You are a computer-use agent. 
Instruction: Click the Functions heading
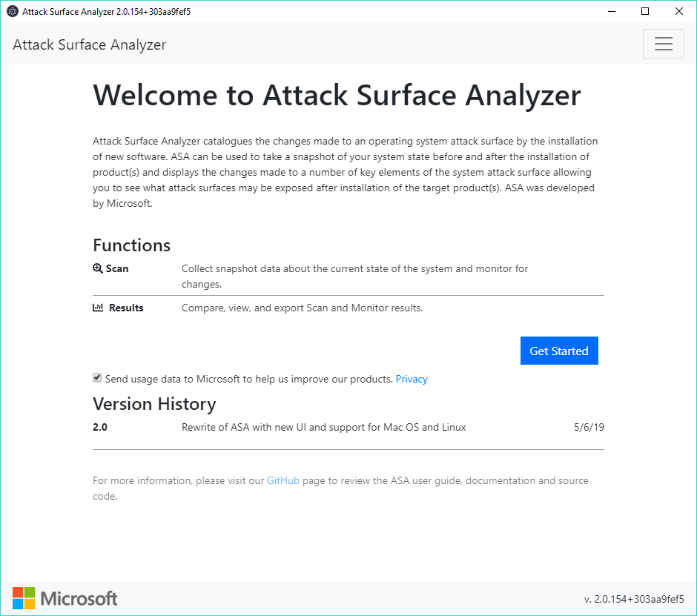[131, 245]
